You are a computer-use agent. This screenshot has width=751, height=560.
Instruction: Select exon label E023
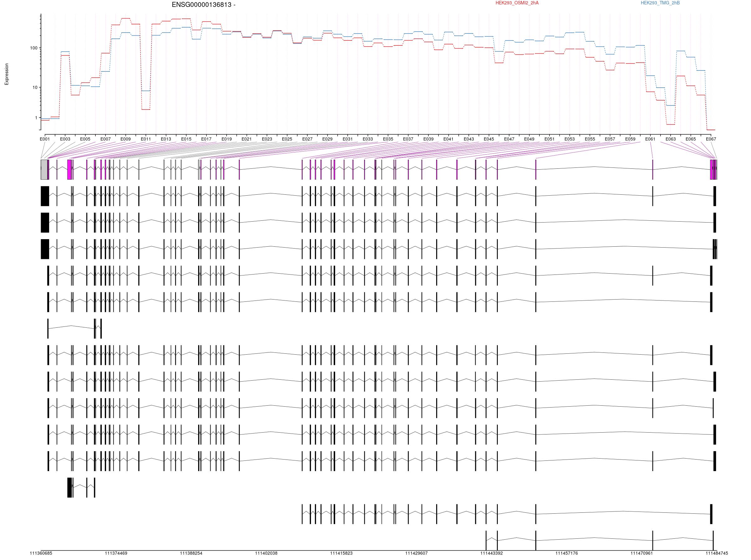click(x=267, y=139)
